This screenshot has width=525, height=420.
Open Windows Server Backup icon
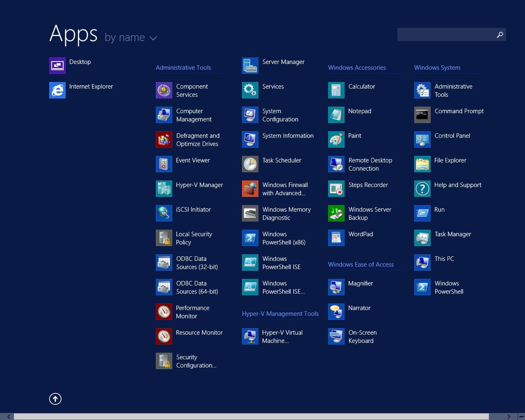(336, 213)
